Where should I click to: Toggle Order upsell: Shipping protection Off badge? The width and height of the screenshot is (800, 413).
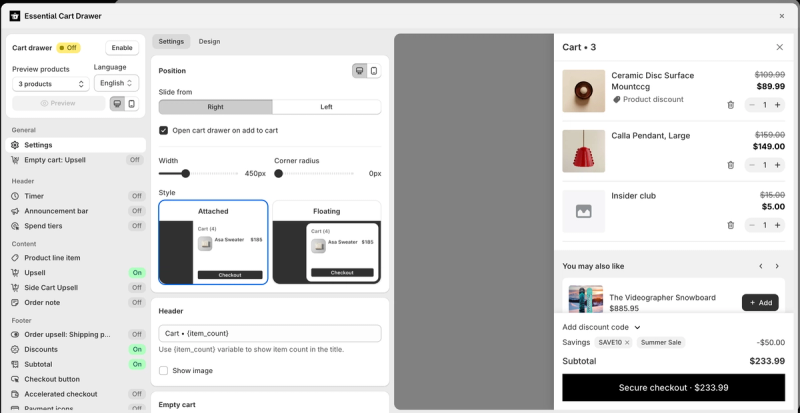pos(137,334)
